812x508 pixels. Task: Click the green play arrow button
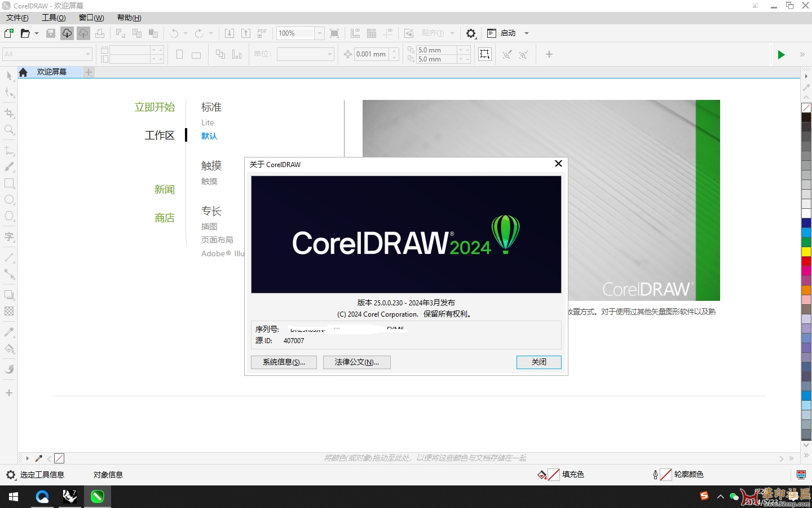(781, 55)
